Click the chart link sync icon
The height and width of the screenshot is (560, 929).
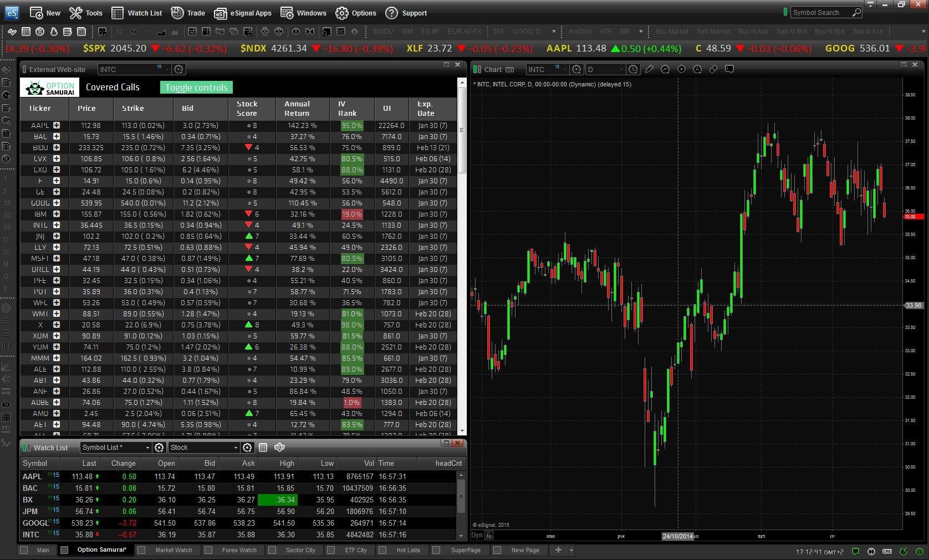click(713, 69)
